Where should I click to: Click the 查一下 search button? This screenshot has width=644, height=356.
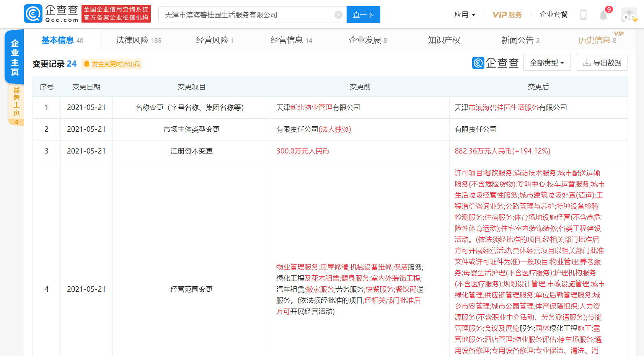coord(363,15)
